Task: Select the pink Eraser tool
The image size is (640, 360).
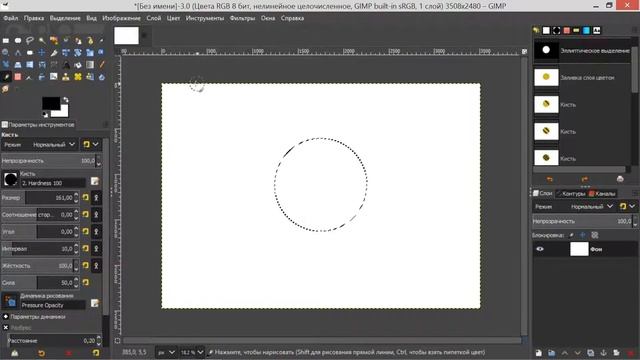Action: [18, 77]
